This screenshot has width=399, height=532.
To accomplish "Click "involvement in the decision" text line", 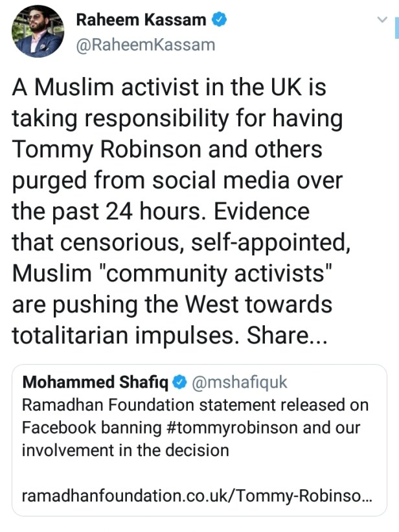I will (x=125, y=450).
